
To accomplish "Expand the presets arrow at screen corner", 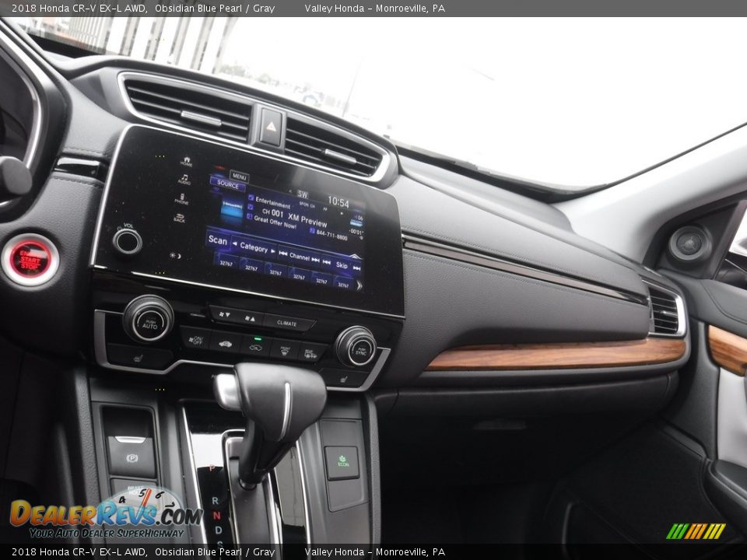I will [359, 285].
